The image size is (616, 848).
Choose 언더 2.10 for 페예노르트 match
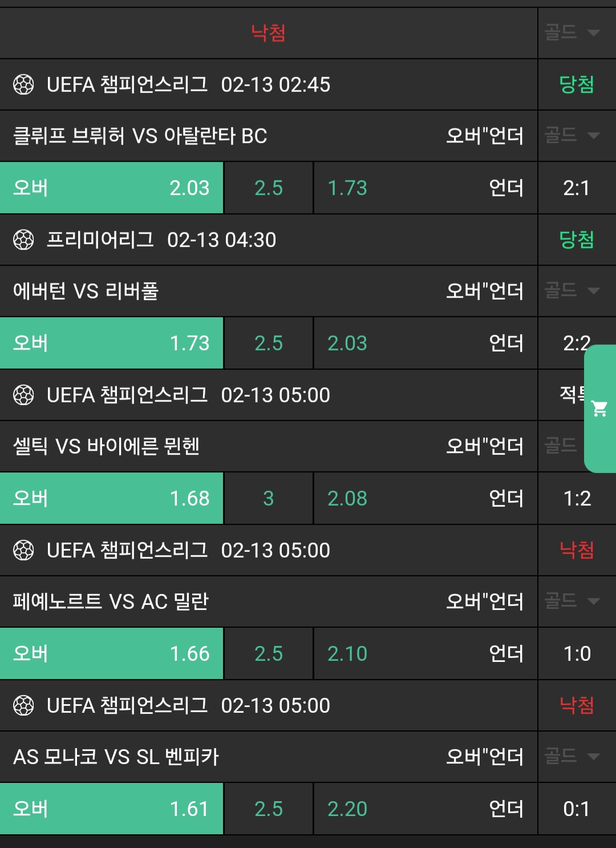(425, 654)
